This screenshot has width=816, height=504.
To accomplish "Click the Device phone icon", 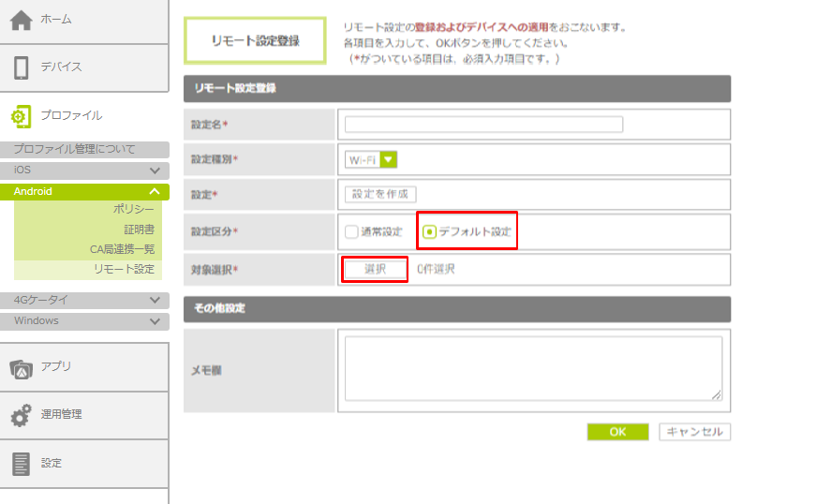I will point(22,67).
